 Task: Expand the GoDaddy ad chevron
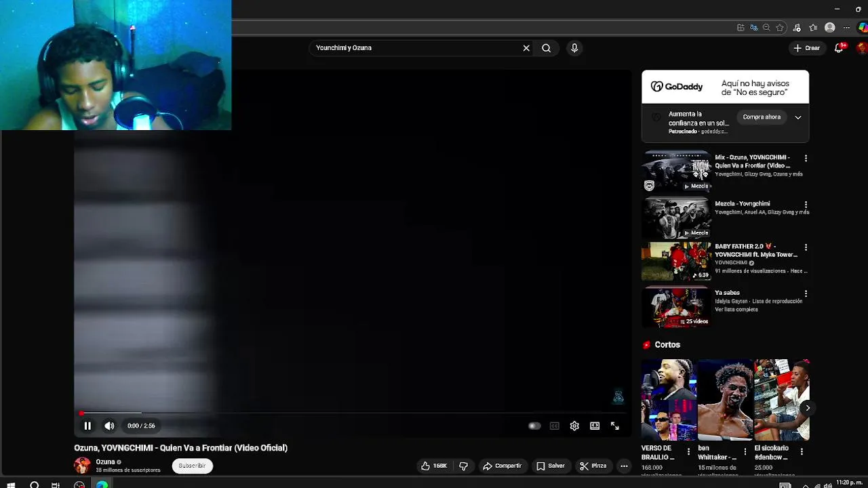pyautogui.click(x=798, y=117)
